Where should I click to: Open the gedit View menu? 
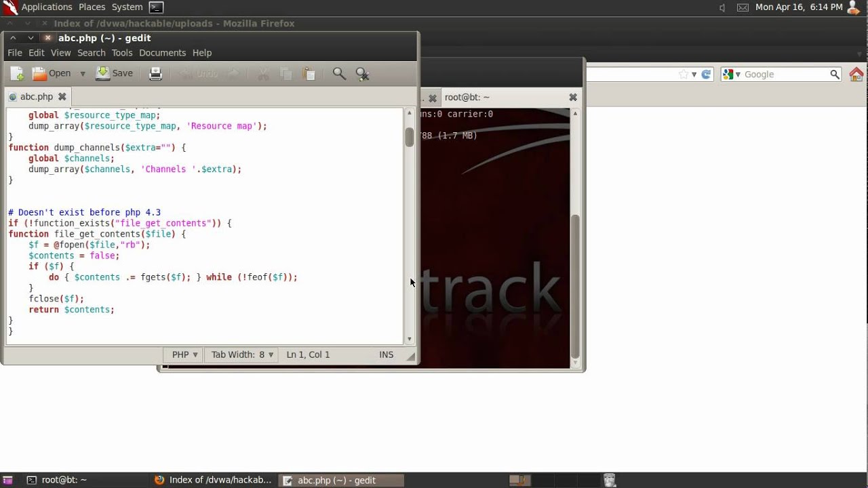point(60,53)
